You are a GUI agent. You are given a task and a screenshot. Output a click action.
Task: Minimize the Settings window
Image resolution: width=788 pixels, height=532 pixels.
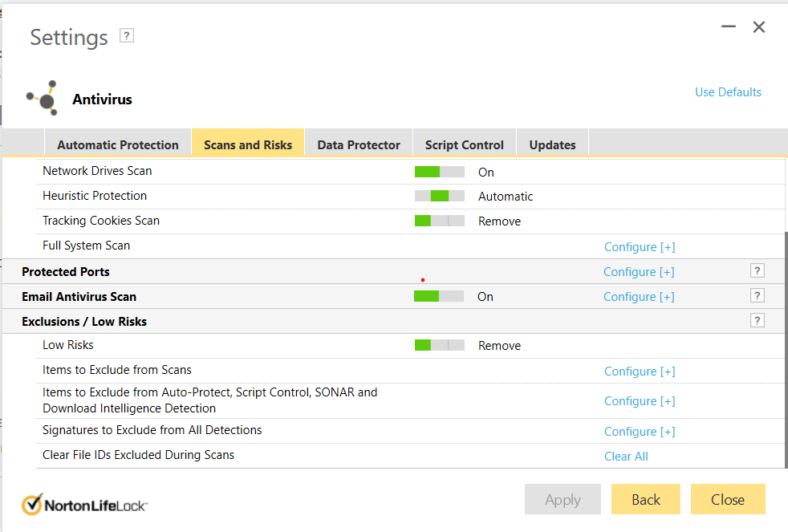[x=729, y=27]
